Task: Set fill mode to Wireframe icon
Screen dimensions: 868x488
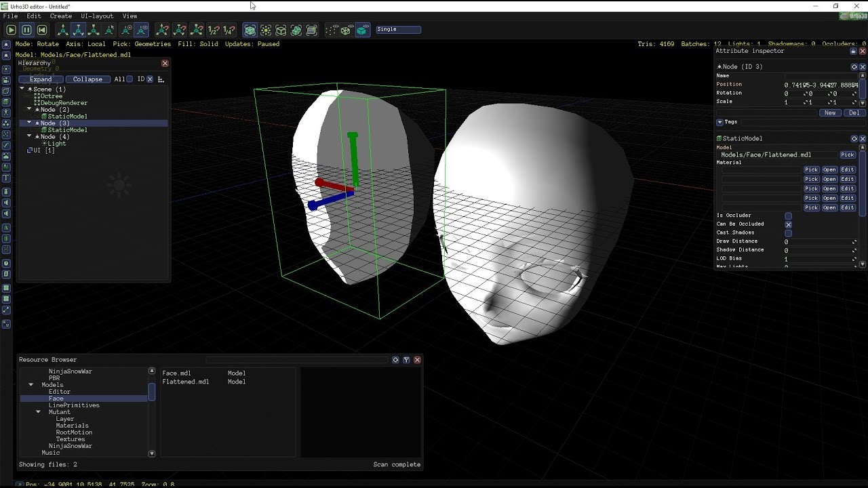Action: [x=347, y=30]
